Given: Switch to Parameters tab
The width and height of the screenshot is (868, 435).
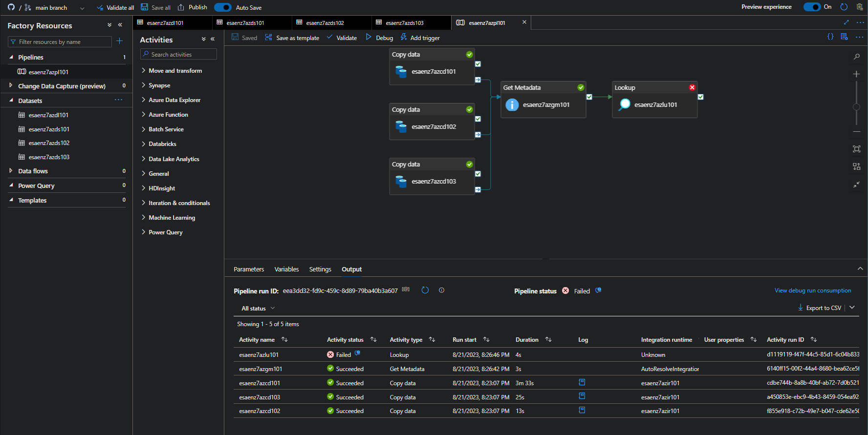Looking at the screenshot, I should 249,269.
